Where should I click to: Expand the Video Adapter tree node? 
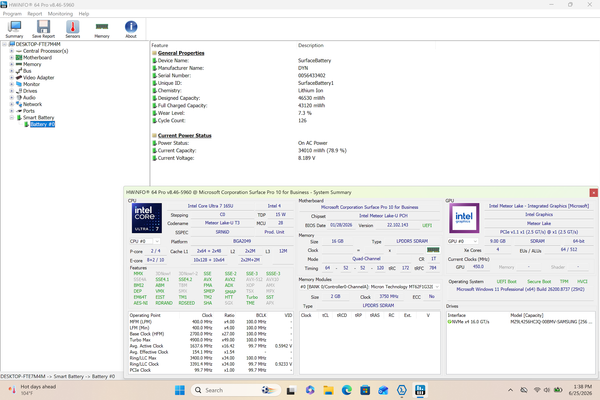11,77
